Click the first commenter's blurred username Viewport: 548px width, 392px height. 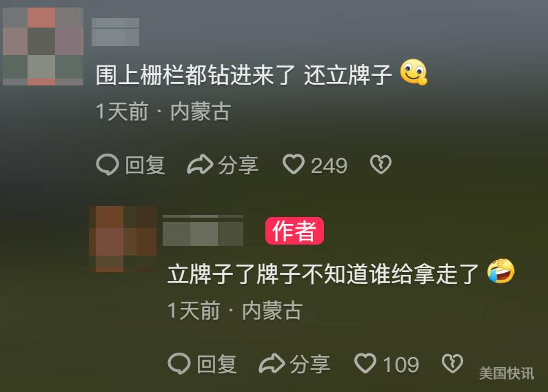click(115, 32)
